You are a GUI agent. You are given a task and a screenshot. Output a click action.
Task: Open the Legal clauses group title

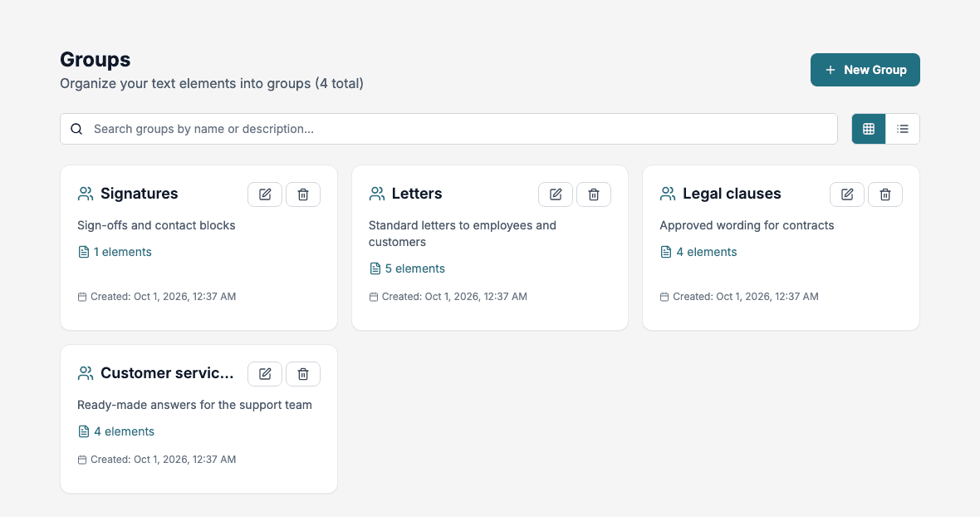(x=732, y=194)
